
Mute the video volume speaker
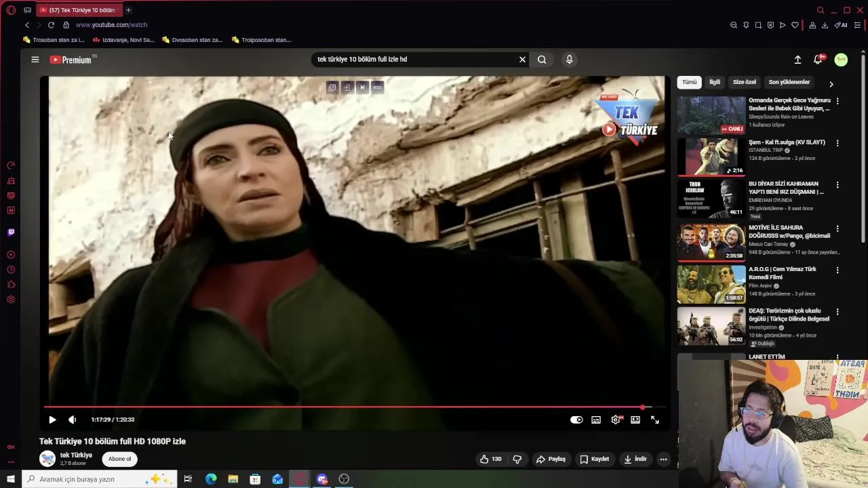[x=73, y=420]
